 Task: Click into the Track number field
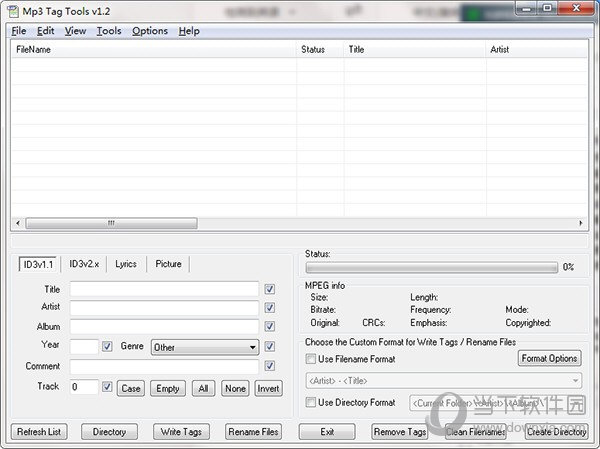click(84, 387)
